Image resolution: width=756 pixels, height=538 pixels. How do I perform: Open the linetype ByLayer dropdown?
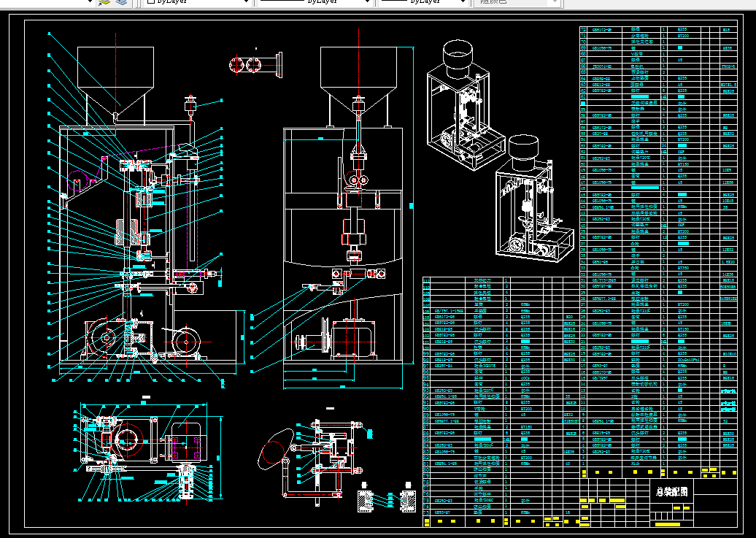coord(367,2)
